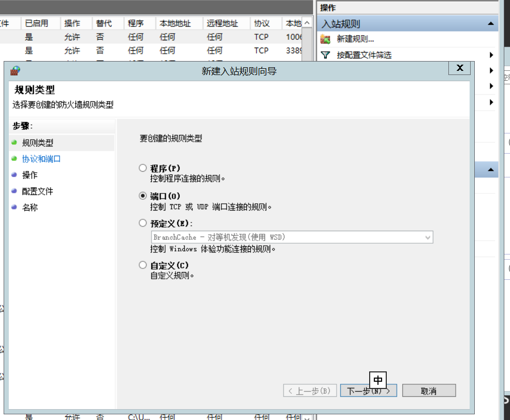Click the rules list scroll-down arrow
The width and height of the screenshot is (510, 420).
click(x=307, y=417)
